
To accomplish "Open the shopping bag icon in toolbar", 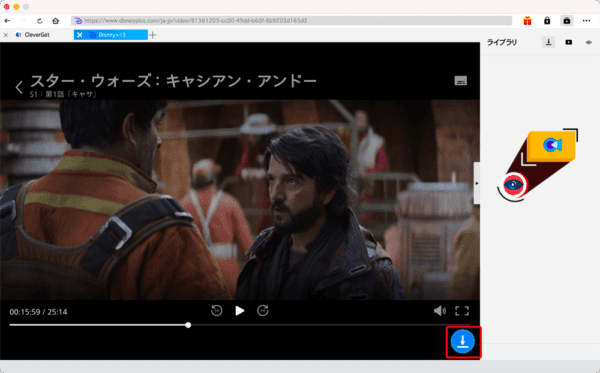I will point(567,21).
